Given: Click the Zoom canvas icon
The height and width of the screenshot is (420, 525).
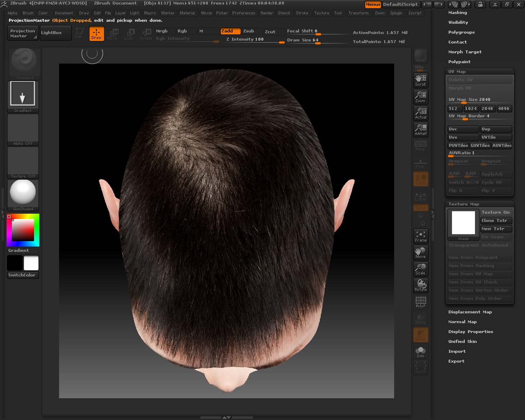Looking at the screenshot, I should pos(420,96).
